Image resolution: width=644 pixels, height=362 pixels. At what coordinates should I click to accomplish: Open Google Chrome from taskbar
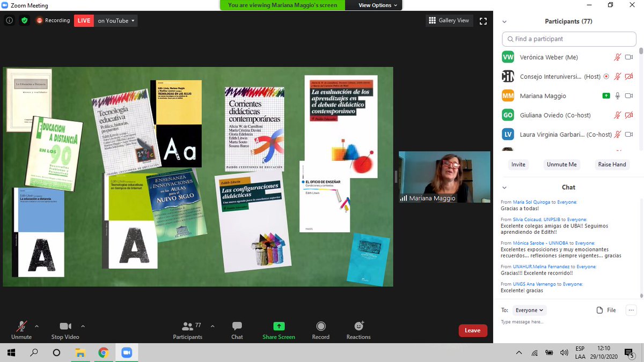[104, 352]
